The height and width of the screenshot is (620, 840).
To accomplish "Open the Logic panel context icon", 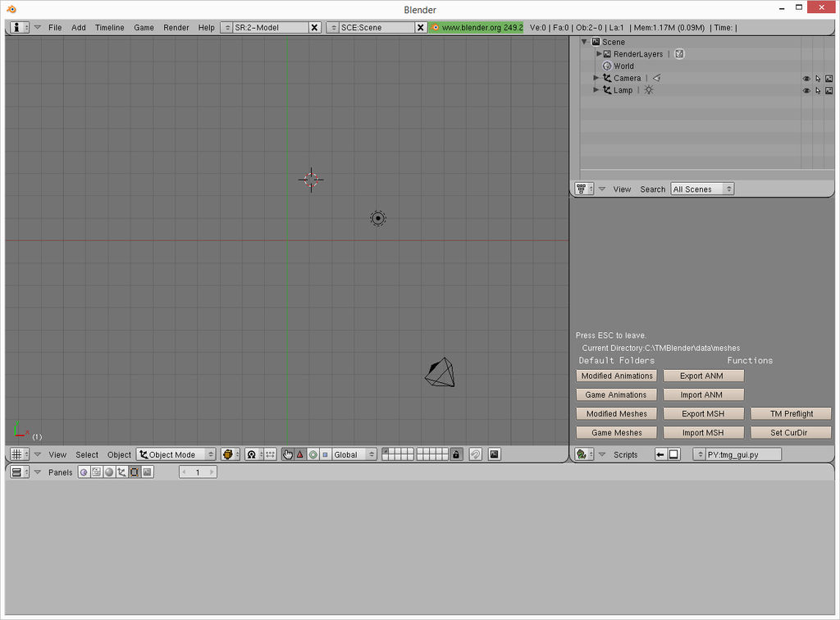I will [84, 472].
